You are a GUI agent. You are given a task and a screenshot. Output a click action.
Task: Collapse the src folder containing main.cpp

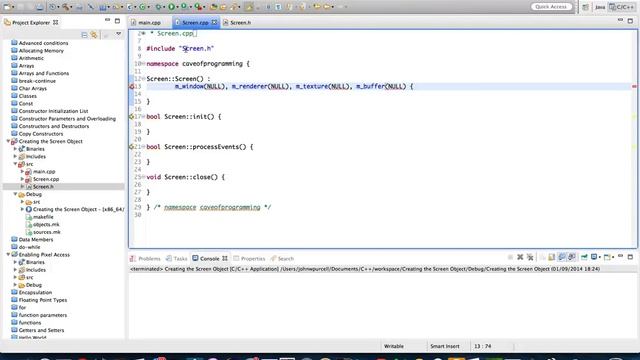click(16, 164)
